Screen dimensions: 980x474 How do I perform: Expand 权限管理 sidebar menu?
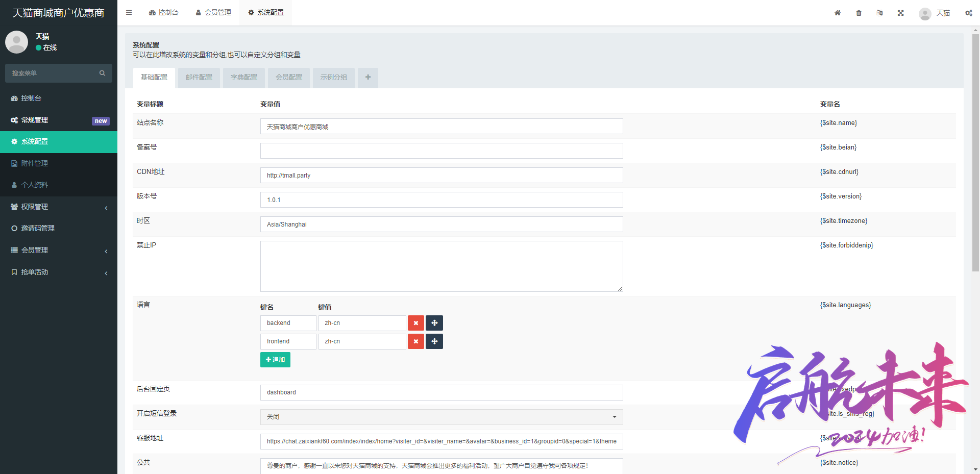pos(59,207)
